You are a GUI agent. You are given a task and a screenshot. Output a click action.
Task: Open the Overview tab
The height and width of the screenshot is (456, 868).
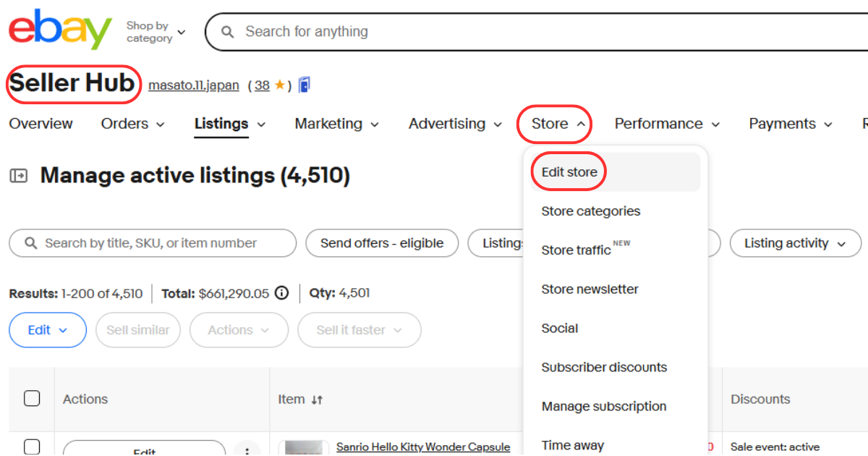[41, 124]
